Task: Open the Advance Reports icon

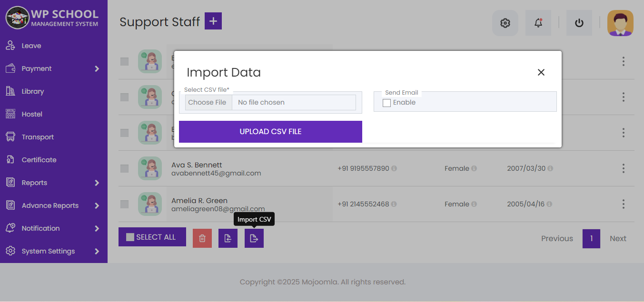Action: click(10, 205)
